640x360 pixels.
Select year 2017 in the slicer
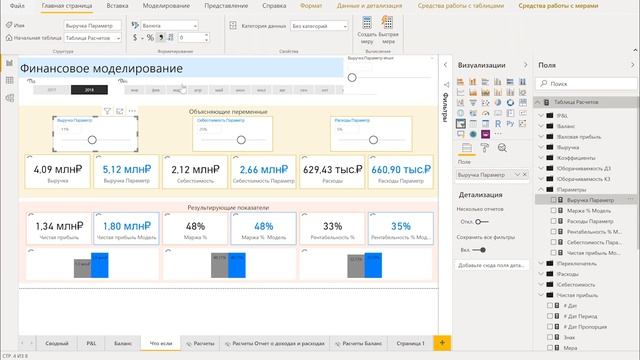(x=51, y=90)
